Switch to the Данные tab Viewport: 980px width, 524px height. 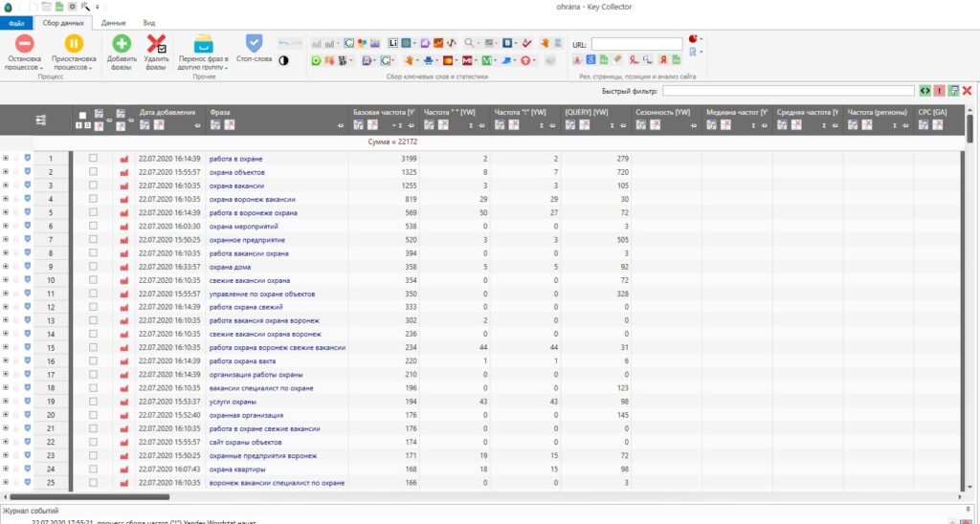(114, 22)
